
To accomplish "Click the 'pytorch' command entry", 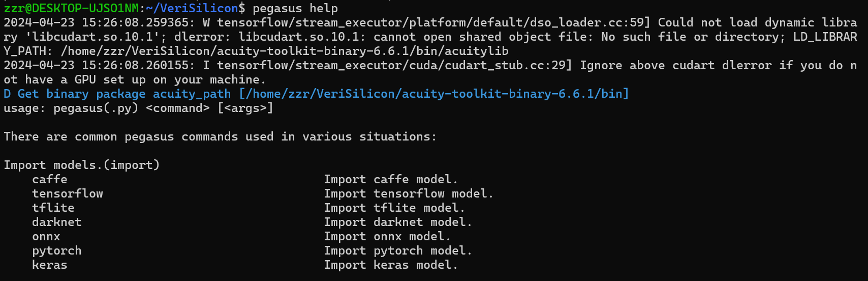I will click(57, 251).
